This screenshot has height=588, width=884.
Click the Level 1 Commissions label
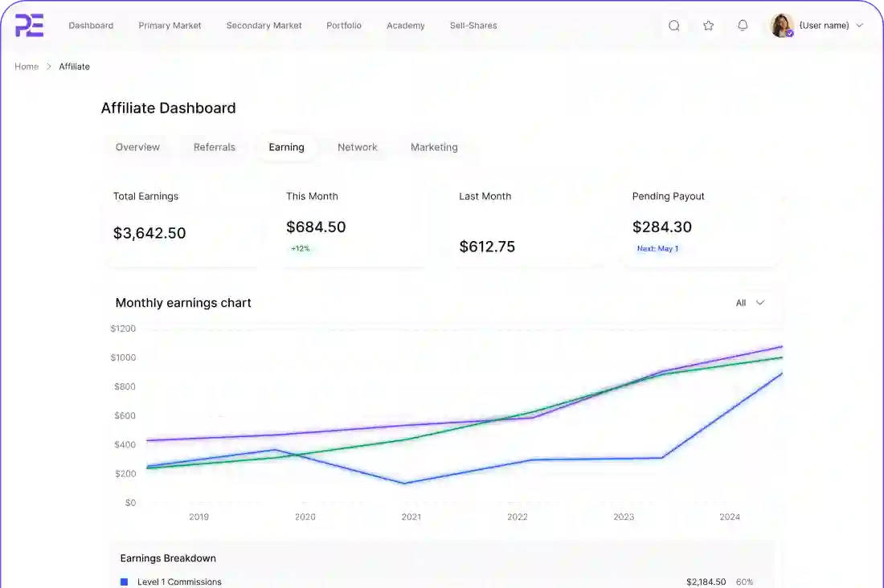pos(179,582)
